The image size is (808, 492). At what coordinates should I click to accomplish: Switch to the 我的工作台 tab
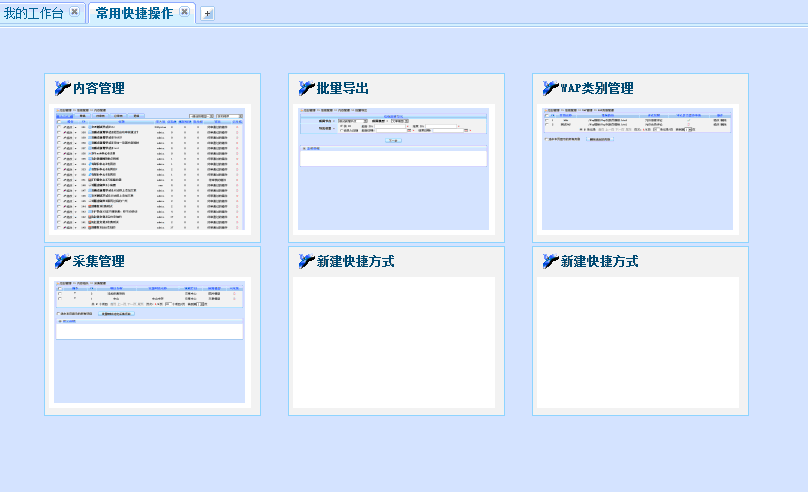point(33,12)
